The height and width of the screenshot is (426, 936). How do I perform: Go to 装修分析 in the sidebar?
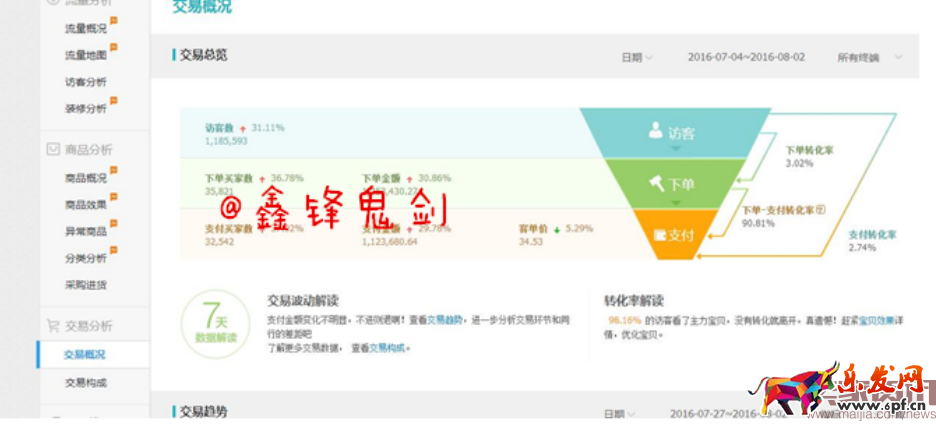click(x=85, y=109)
